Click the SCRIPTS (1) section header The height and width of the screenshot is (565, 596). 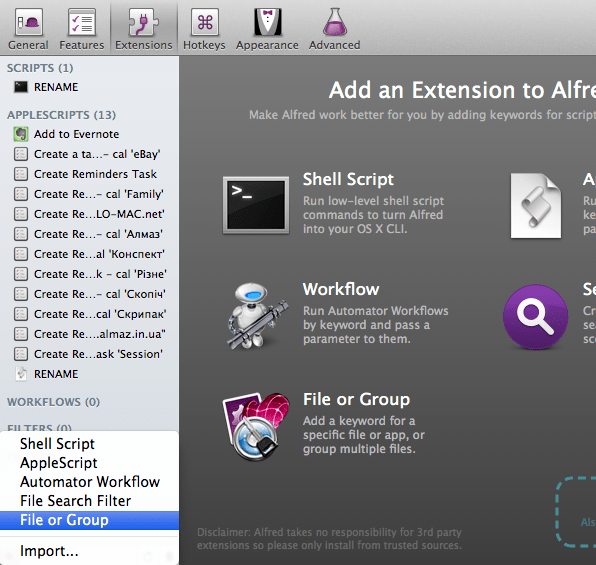click(40, 68)
